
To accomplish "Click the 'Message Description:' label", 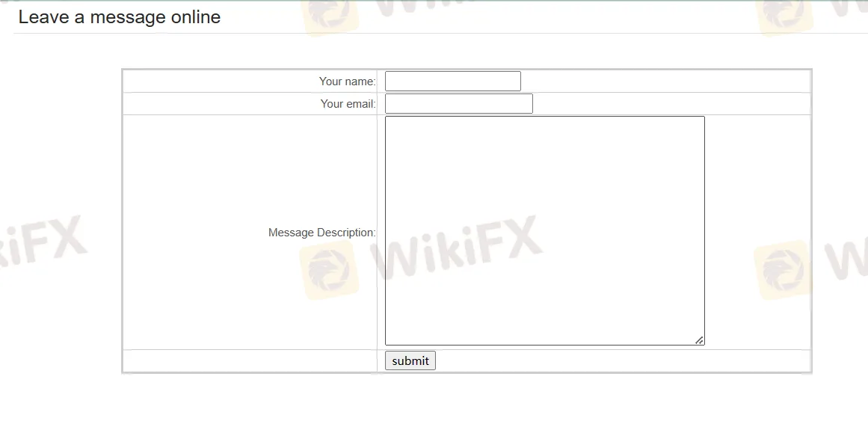I will pos(321,233).
